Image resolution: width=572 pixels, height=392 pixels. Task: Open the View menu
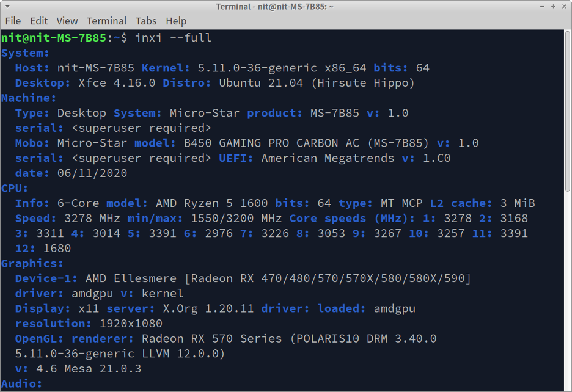pyautogui.click(x=67, y=21)
